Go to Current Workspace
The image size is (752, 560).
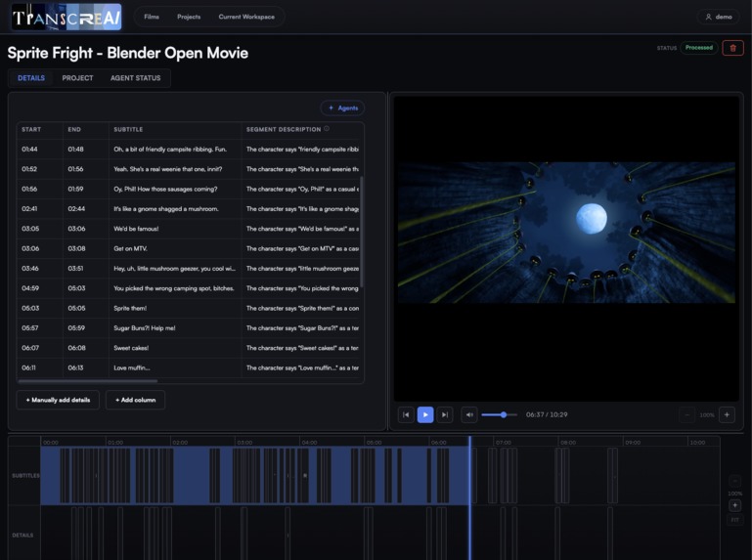pyautogui.click(x=246, y=17)
